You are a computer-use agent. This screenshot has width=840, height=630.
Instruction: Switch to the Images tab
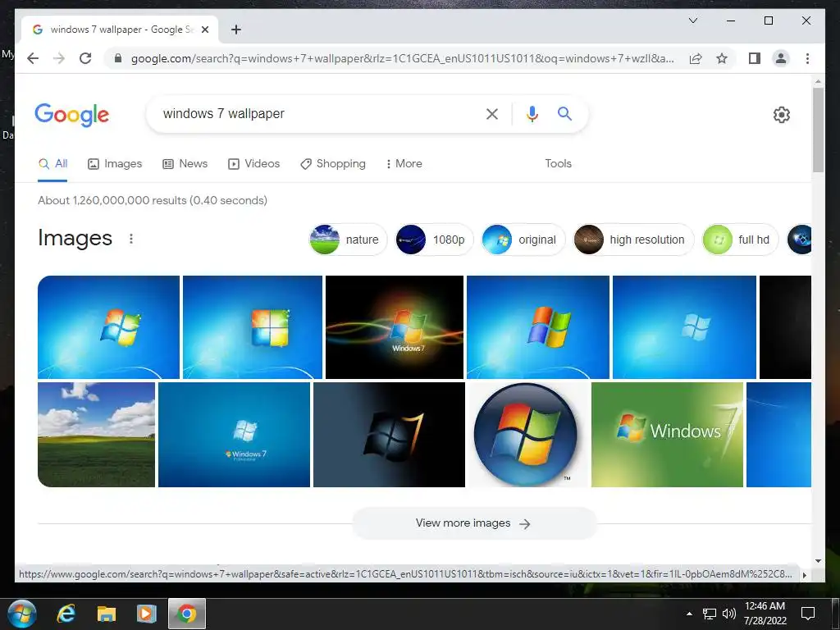[x=115, y=164]
